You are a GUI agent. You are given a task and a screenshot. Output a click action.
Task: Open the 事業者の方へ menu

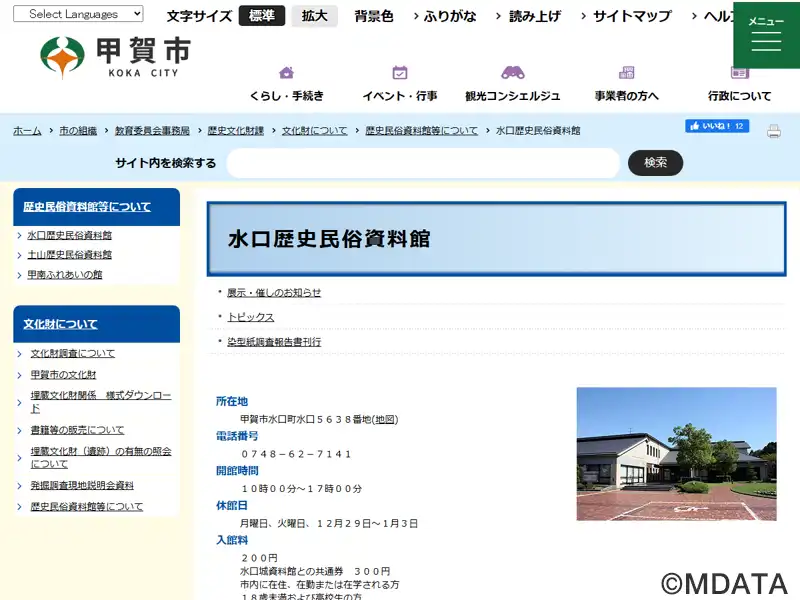click(x=627, y=96)
